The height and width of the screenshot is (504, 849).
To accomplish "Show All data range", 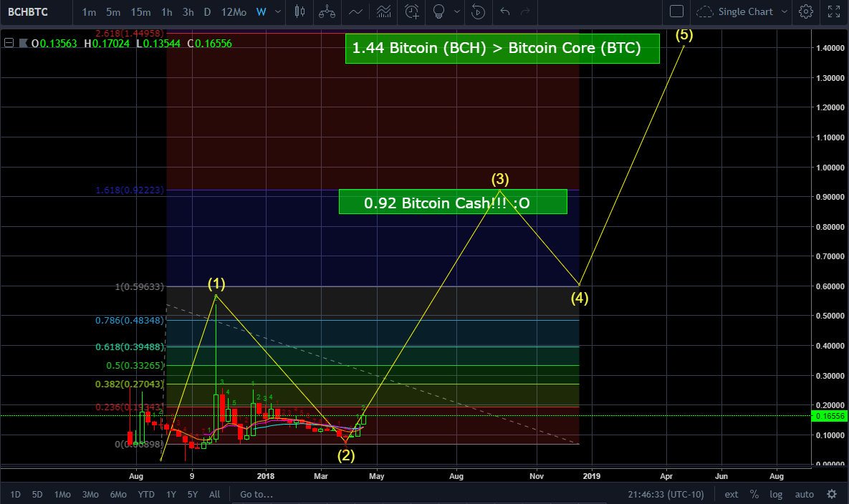I will click(214, 494).
